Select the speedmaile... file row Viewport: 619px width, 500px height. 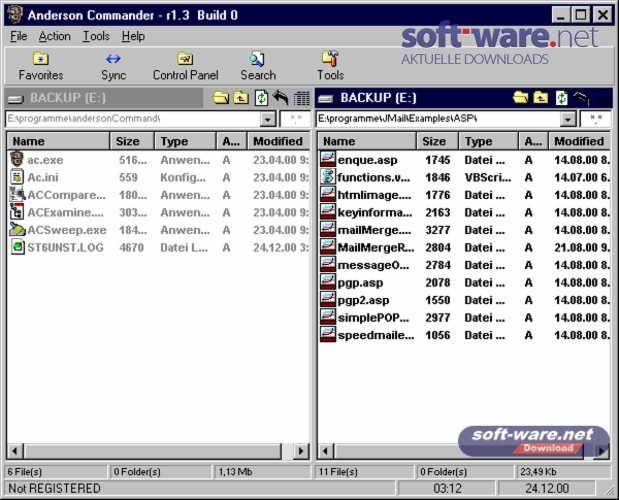pos(464,335)
